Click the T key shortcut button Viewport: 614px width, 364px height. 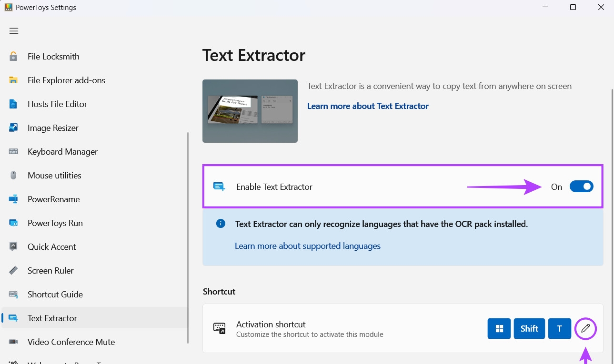click(x=560, y=328)
